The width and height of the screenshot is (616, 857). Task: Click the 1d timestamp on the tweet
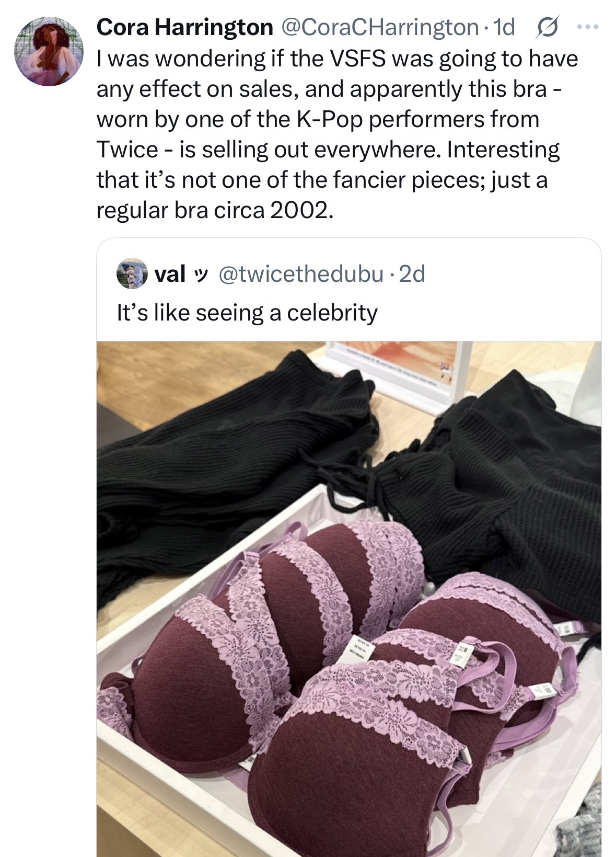point(504,27)
